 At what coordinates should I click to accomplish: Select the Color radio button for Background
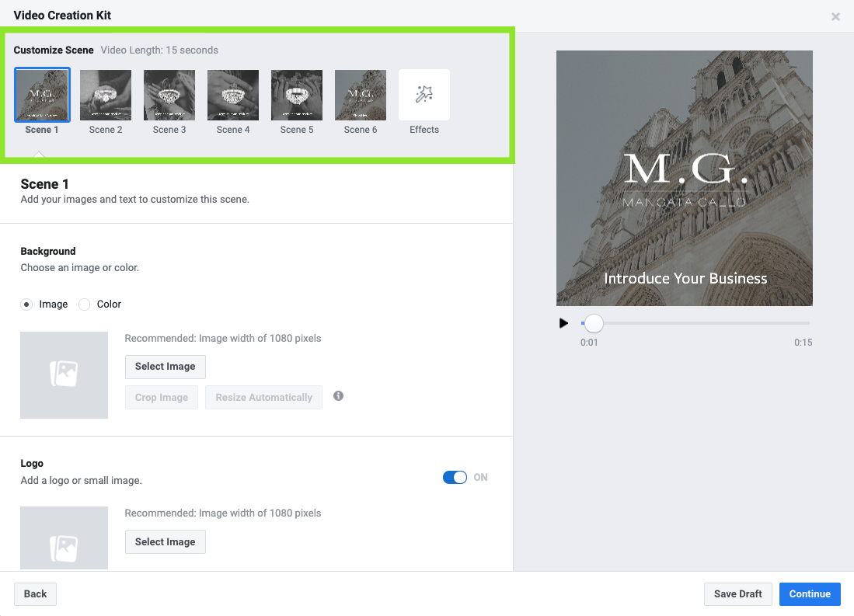pos(84,305)
